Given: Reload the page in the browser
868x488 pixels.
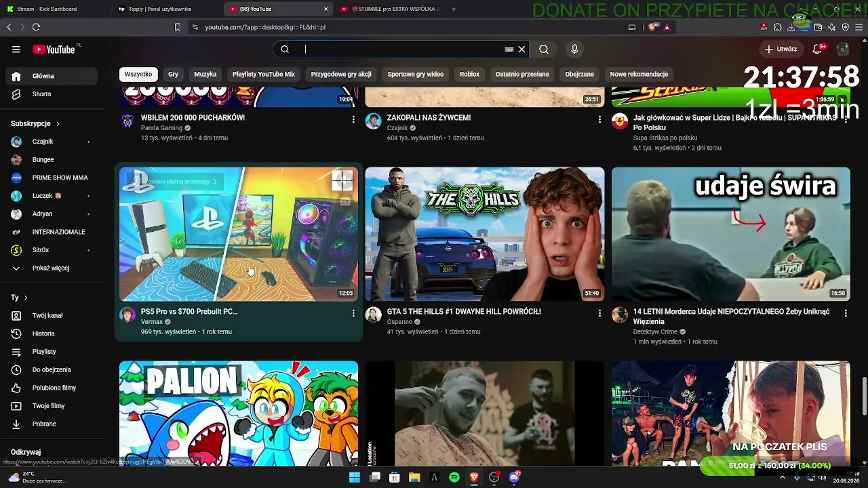Looking at the screenshot, I should pyautogui.click(x=36, y=27).
